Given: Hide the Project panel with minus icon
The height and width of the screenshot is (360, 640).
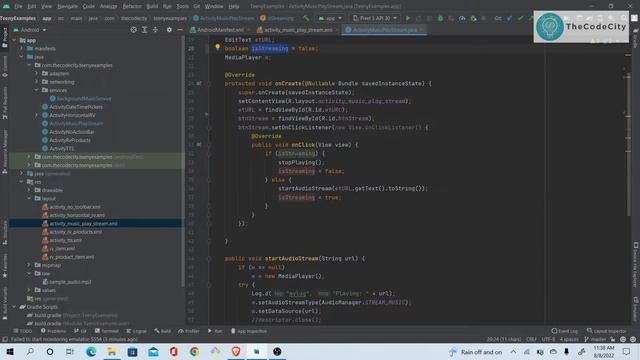Looking at the screenshot, I should point(180,30).
